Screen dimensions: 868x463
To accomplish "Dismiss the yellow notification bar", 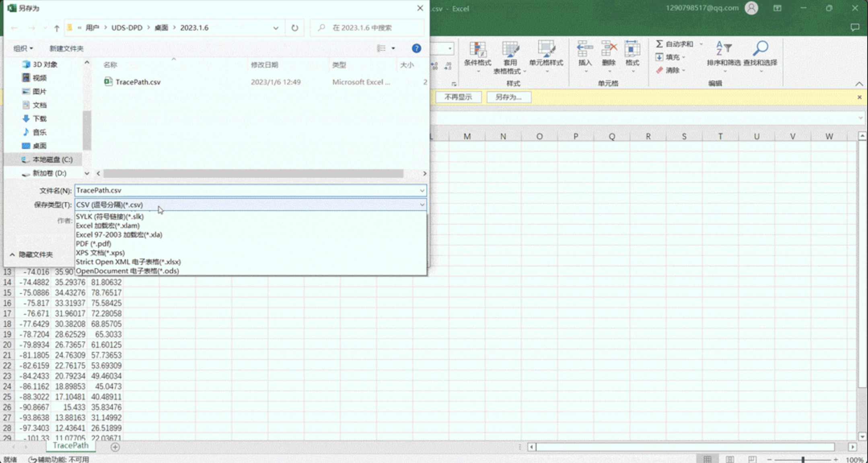I will click(859, 97).
